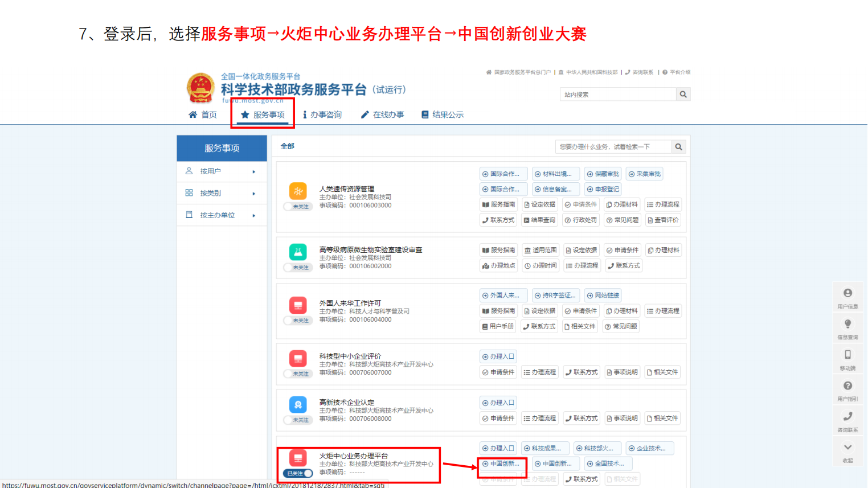This screenshot has height=488, width=868.
Task: Expand the 按类别 filter in left panel
Action: (x=222, y=193)
